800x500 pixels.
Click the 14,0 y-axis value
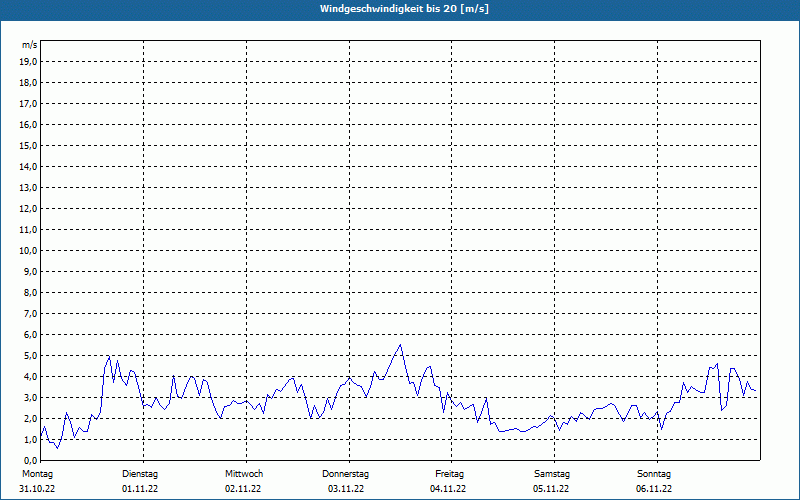pyautogui.click(x=28, y=166)
